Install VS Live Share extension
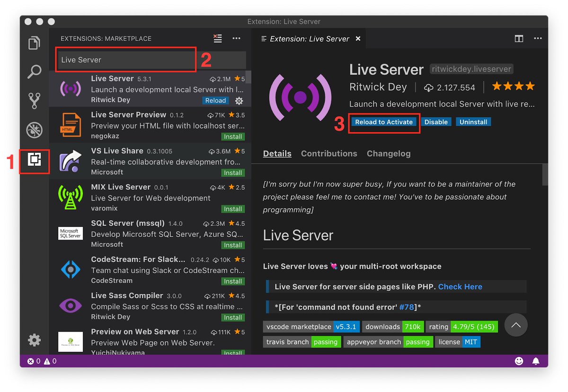568x392 pixels. [233, 172]
